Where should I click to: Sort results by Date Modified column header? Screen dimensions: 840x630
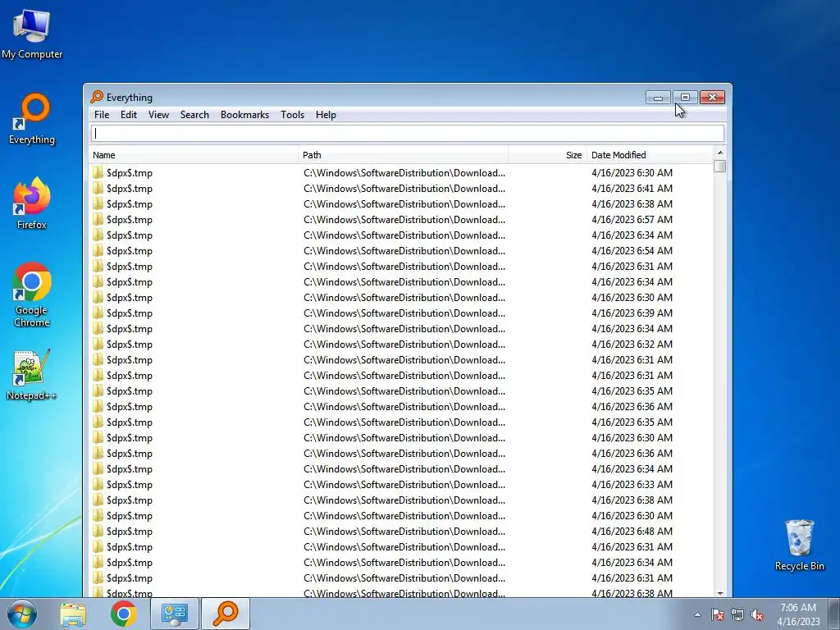(650, 155)
